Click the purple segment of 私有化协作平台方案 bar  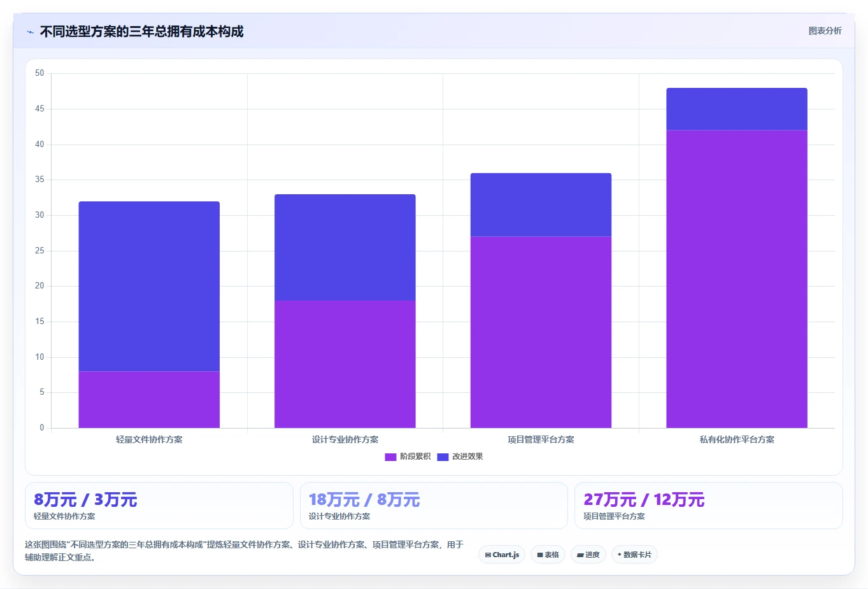[x=737, y=279]
